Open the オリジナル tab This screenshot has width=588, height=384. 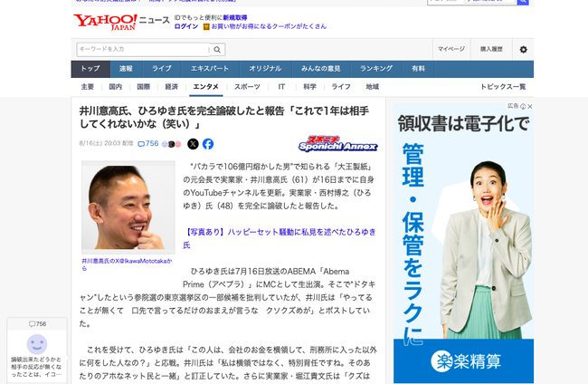click(x=265, y=69)
